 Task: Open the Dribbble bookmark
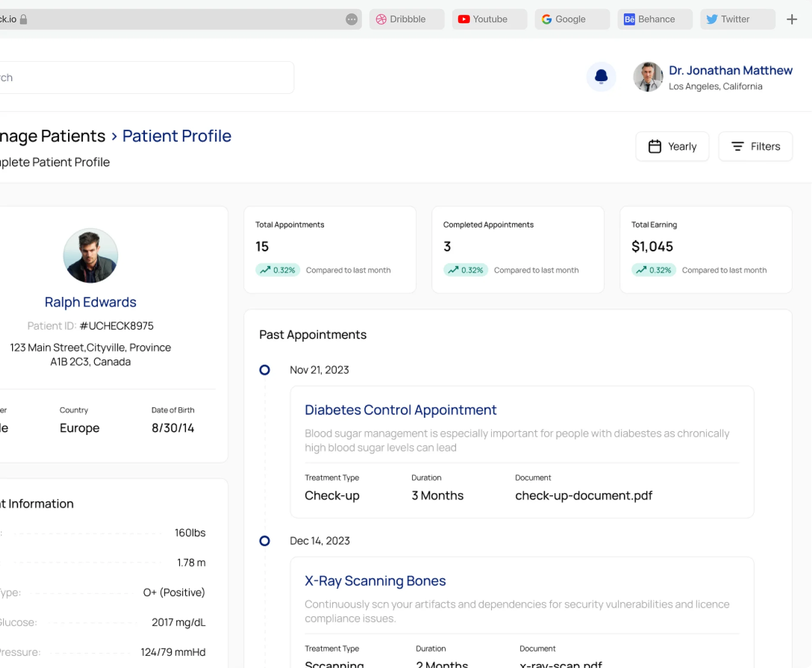pyautogui.click(x=406, y=19)
